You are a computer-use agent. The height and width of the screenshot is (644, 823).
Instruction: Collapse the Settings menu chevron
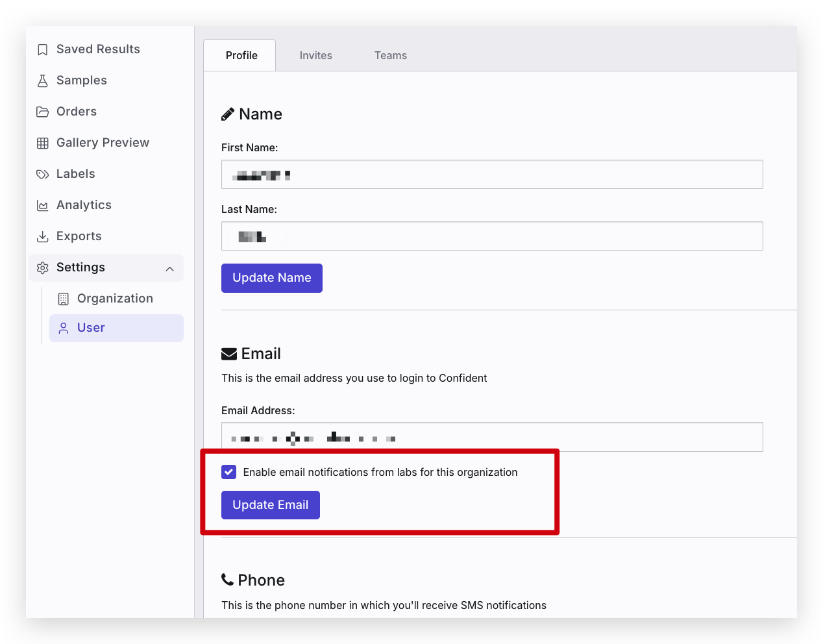[x=170, y=269]
